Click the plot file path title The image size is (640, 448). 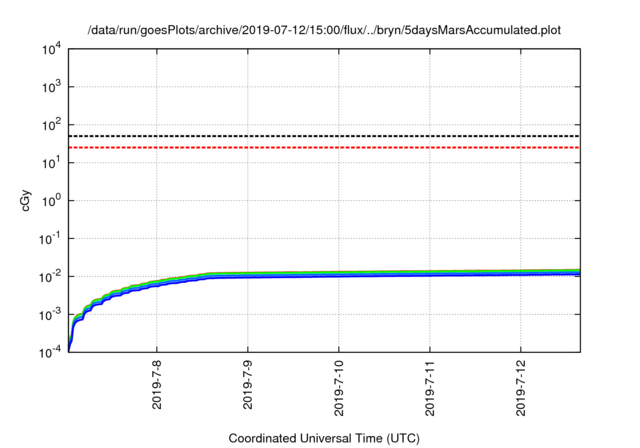point(324,30)
